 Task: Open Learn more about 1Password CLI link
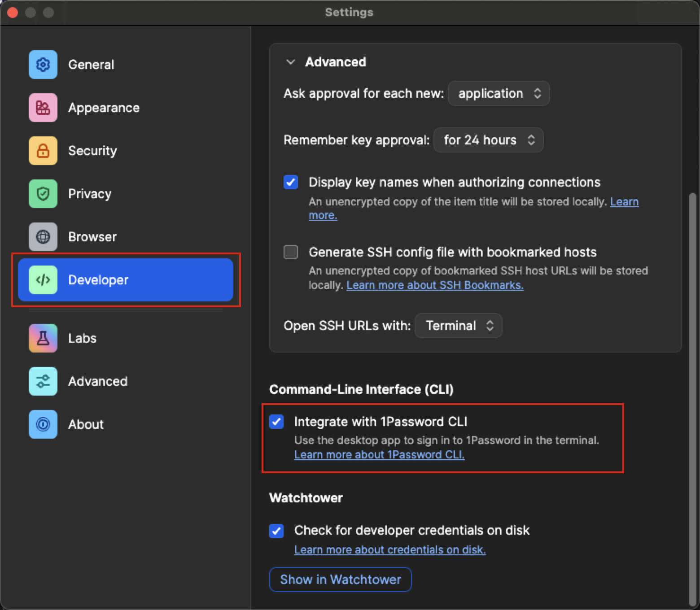379,455
